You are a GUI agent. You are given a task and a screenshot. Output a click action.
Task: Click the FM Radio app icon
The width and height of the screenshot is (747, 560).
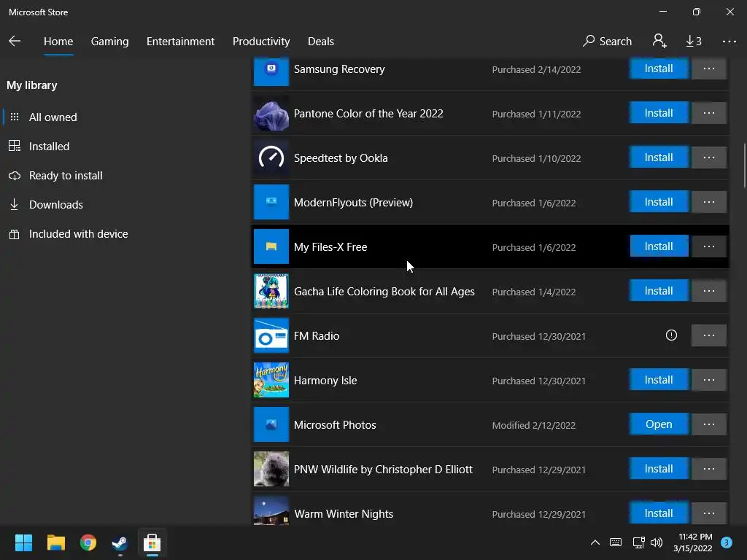[x=271, y=335]
